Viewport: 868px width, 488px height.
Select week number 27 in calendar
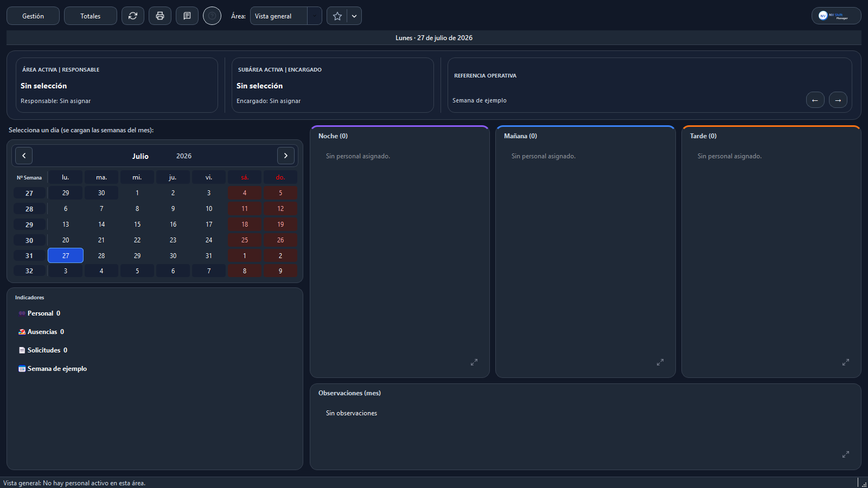(x=29, y=193)
